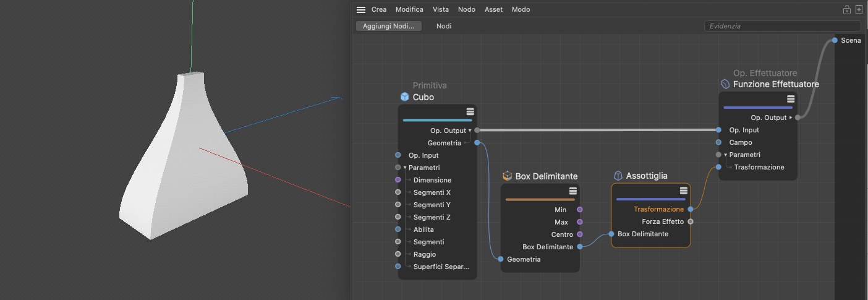Click the Aggiungi Nodi button
This screenshot has height=300, width=868.
[388, 26]
